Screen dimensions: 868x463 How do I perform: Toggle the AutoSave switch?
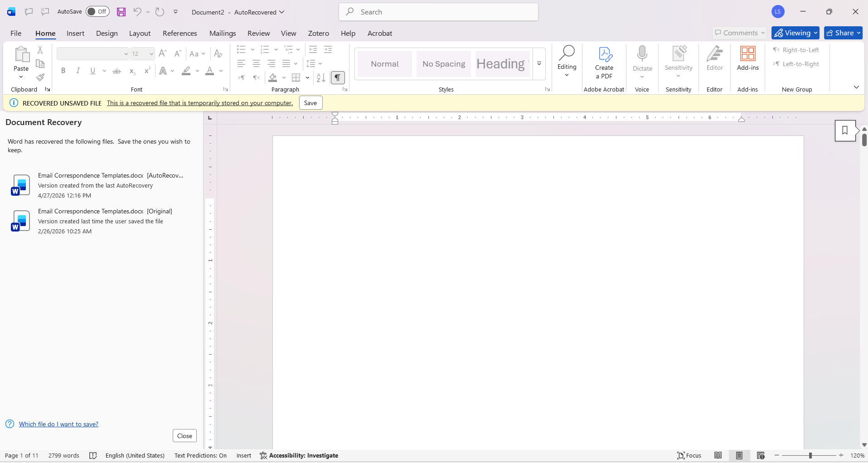(x=97, y=12)
